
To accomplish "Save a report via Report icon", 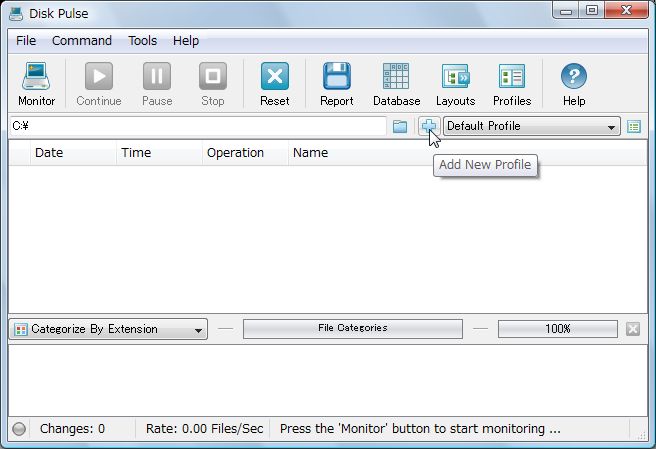I will 337,76.
